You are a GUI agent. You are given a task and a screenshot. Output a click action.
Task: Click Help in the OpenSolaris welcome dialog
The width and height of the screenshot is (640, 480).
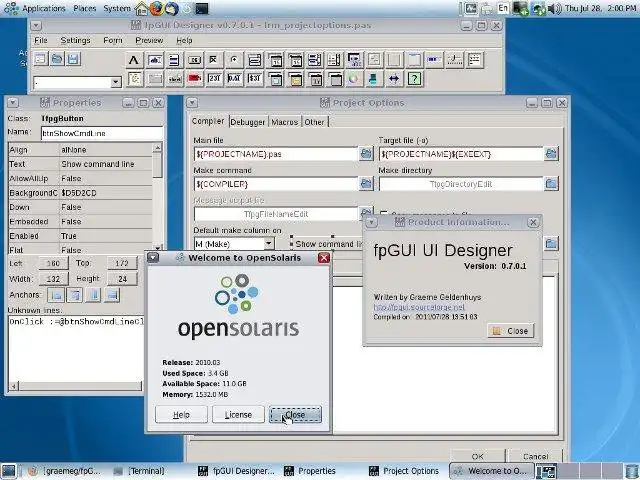coord(181,415)
